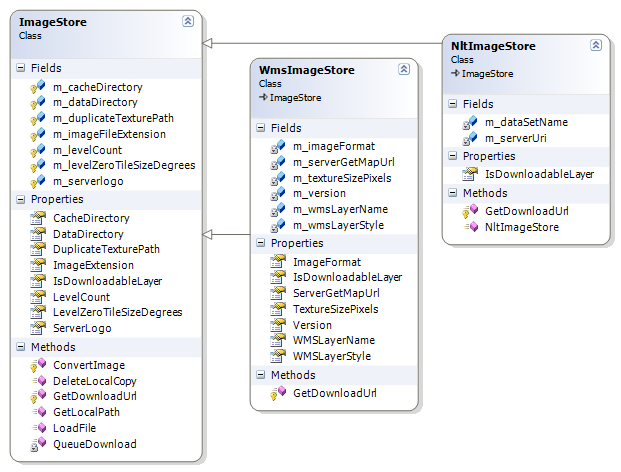The image size is (621, 472).
Task: Click base type ImageStore under WmsImageStore
Action: [295, 98]
